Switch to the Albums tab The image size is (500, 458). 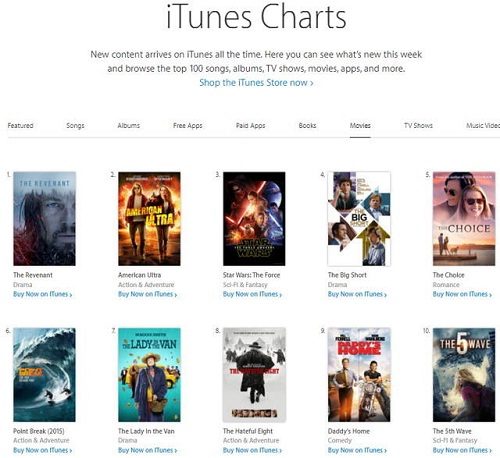(128, 126)
